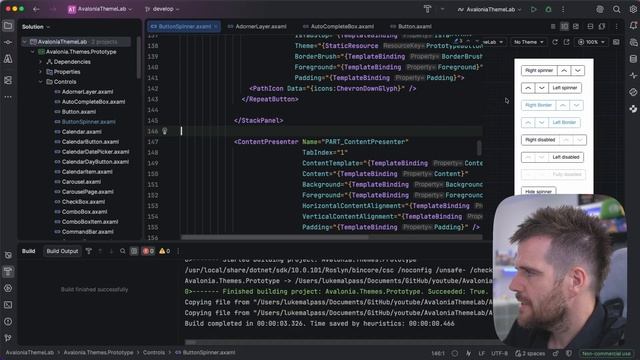This screenshot has height=360, width=640.
Task: Open the 100% zoom dropdown in previewer
Action: coord(591,42)
